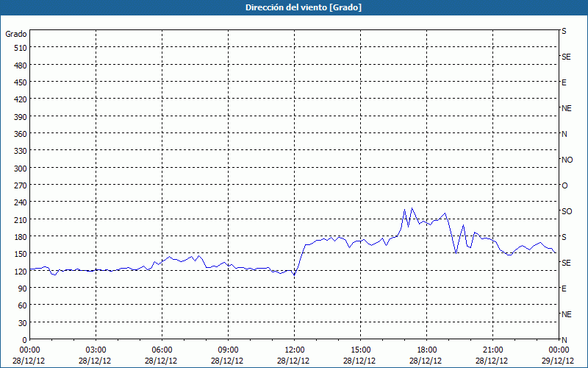Click the 00:00 label above date 29/12/12
This screenshot has height=368, width=588.
tap(559, 350)
